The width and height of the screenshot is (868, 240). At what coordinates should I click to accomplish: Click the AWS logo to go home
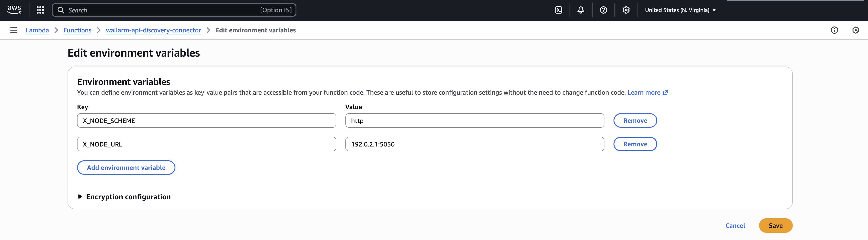[14, 10]
